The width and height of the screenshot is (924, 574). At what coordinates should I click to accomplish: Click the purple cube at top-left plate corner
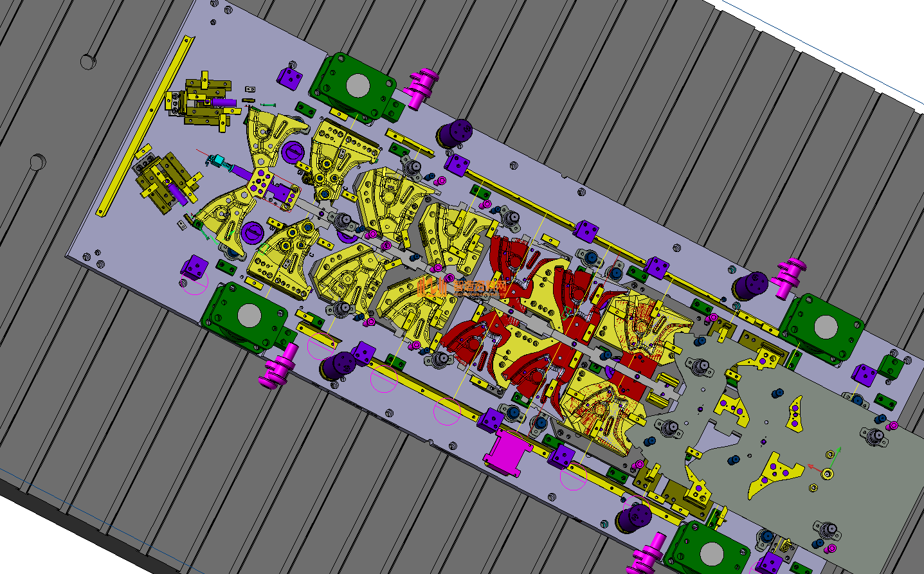point(289,78)
